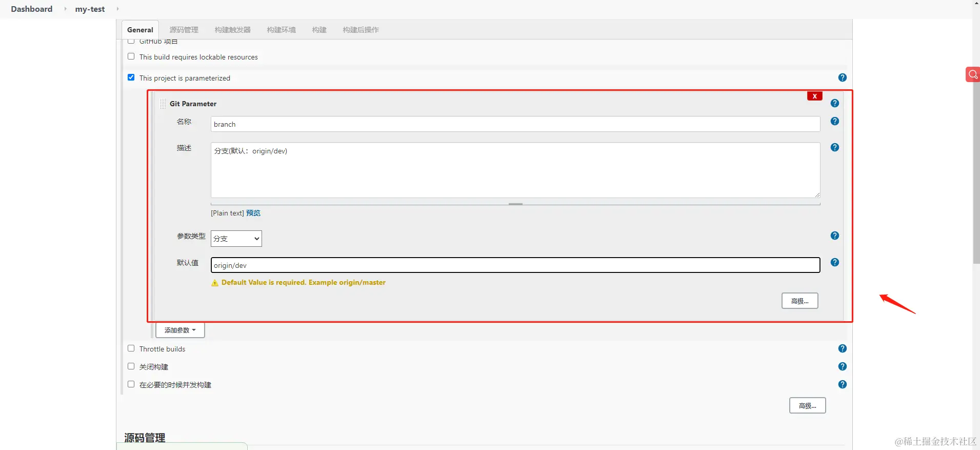Expand the Dashboard breadcrumb arrow

click(x=65, y=9)
